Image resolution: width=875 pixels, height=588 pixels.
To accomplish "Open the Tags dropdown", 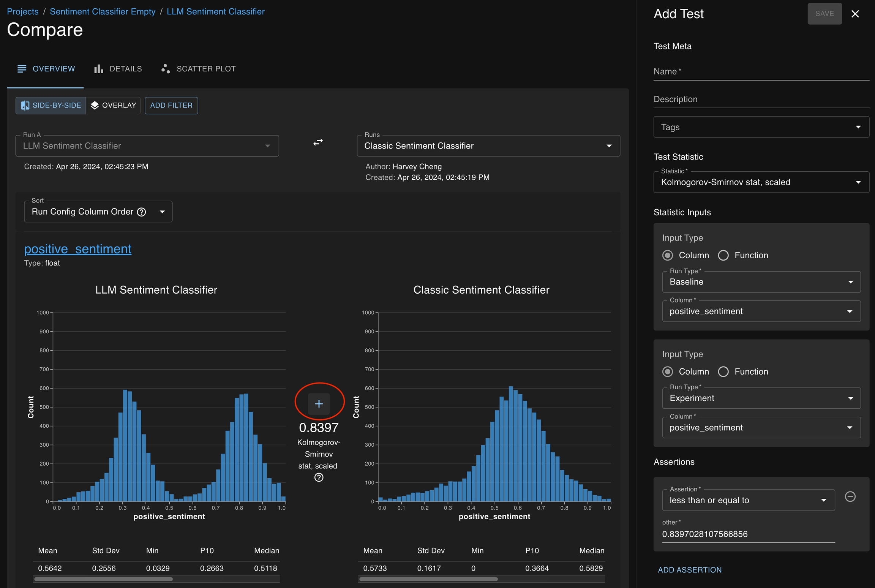I will (x=761, y=127).
